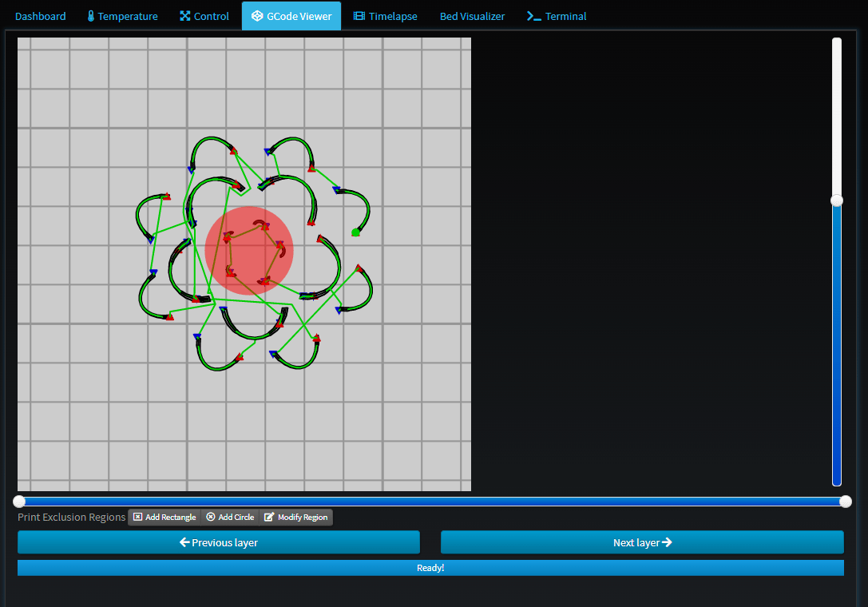Click the green start point dot

tap(355, 232)
